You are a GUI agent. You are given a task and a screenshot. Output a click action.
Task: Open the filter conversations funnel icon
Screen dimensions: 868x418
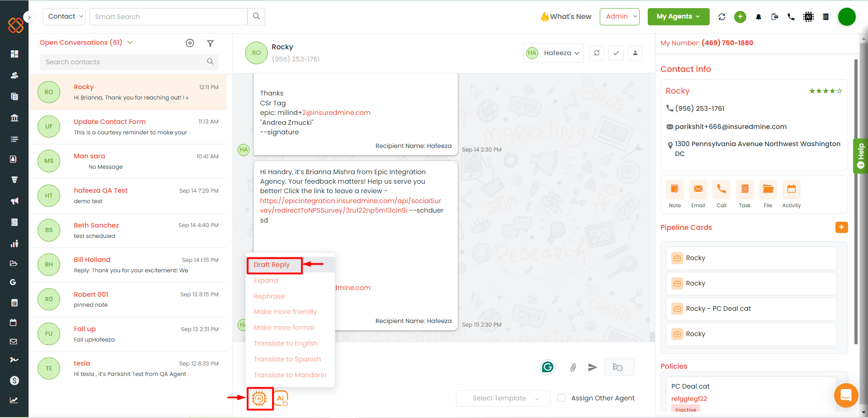tap(210, 43)
